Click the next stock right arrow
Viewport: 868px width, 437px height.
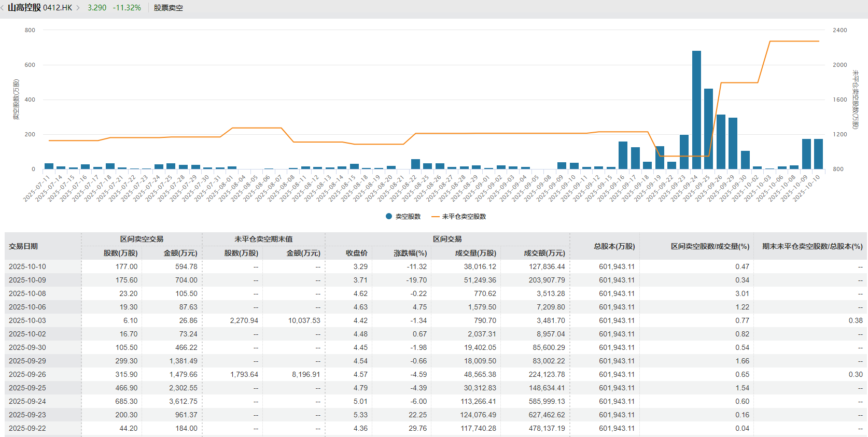coord(78,8)
